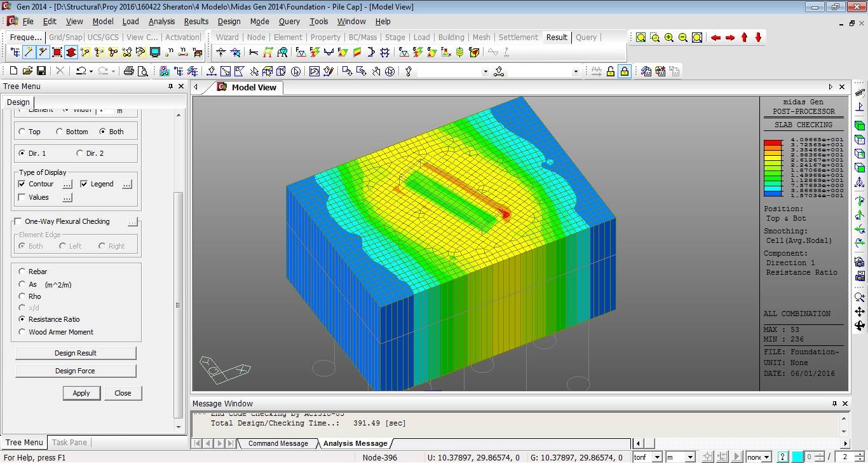Enable One-Way Flexural Checking checkbox
This screenshot has width=868, height=463.
click(x=18, y=221)
